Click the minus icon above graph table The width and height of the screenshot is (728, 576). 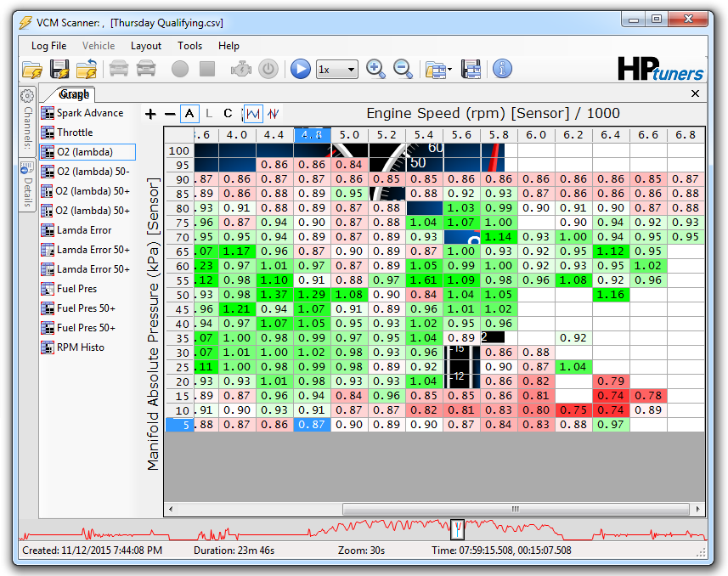170,114
